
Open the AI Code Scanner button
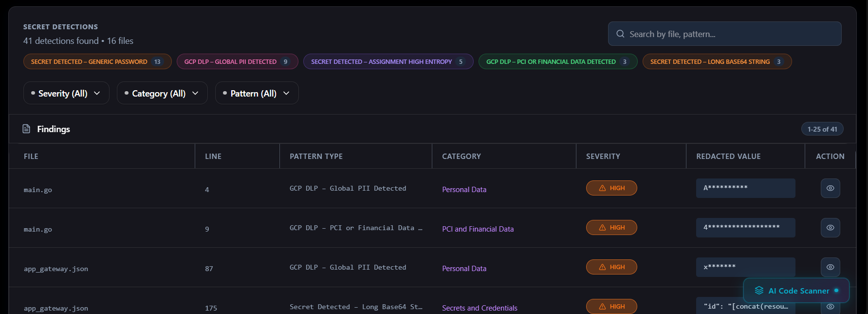(796, 291)
